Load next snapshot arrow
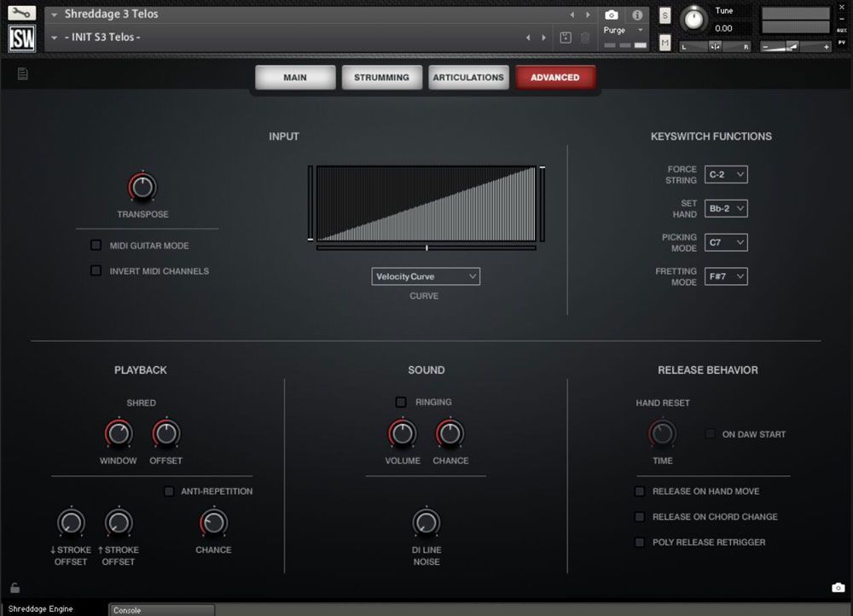Screen dimensions: 853x616 (543, 38)
